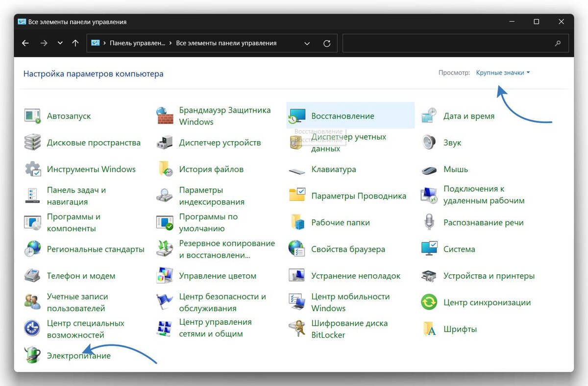Click the Свойства браузера icon

[297, 249]
